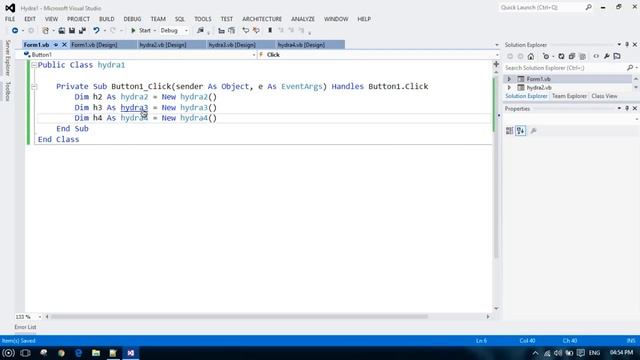Undo the last edit via toolbar
The width and height of the screenshot is (640, 360).
(96, 31)
